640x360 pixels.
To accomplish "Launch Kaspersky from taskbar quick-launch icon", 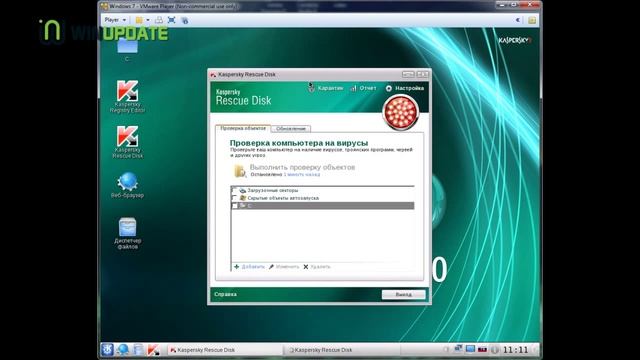I will pos(153,350).
